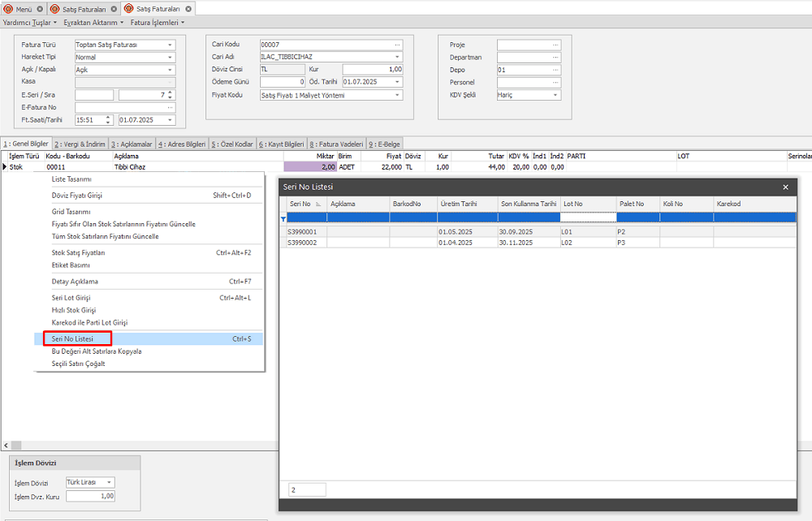Expand the KDV Şekli dropdown
Screen dimensions: 812x521
(555, 95)
